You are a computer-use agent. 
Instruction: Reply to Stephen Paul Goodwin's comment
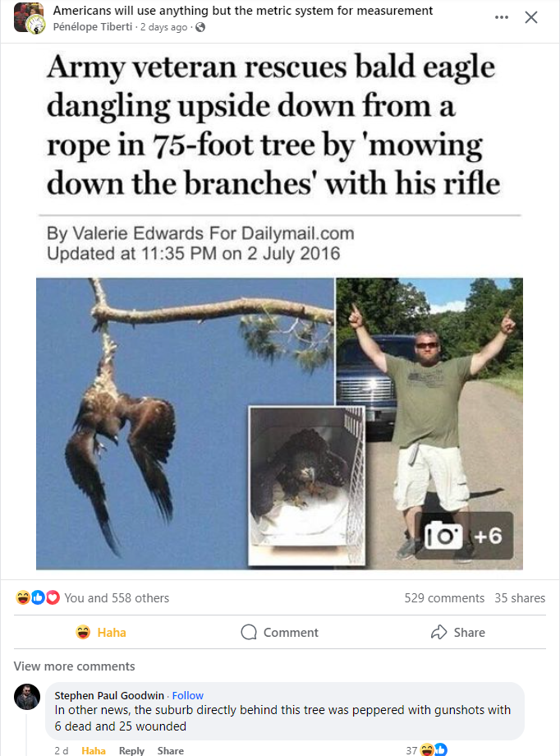131,751
